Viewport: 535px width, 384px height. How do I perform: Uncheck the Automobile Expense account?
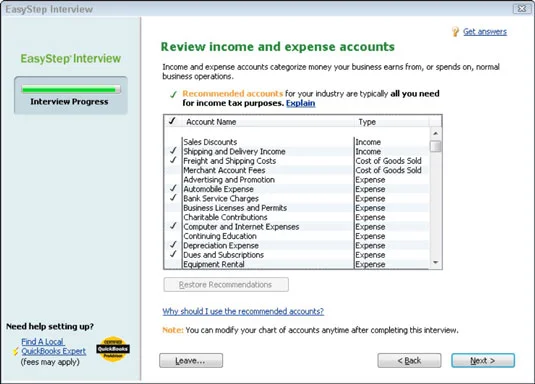click(x=173, y=189)
